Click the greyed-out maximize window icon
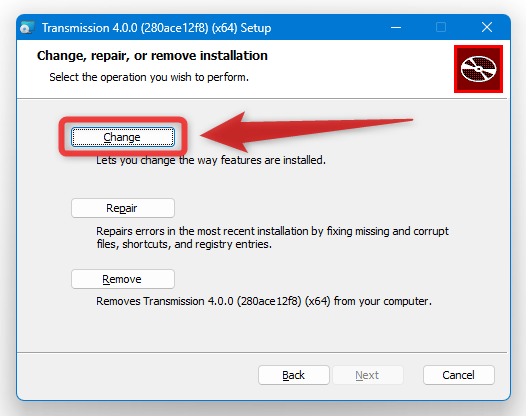The height and width of the screenshot is (416, 526). click(441, 27)
